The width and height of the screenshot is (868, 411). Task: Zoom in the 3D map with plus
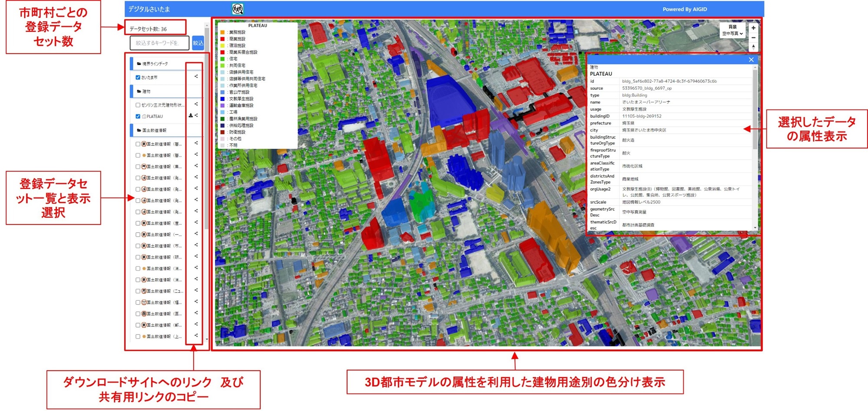pos(753,28)
